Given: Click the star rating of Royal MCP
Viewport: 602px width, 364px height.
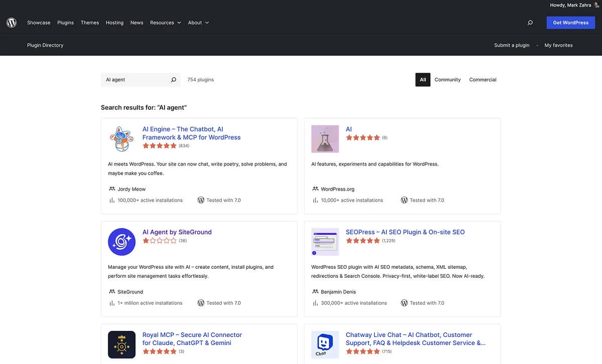Looking at the screenshot, I should [160, 351].
